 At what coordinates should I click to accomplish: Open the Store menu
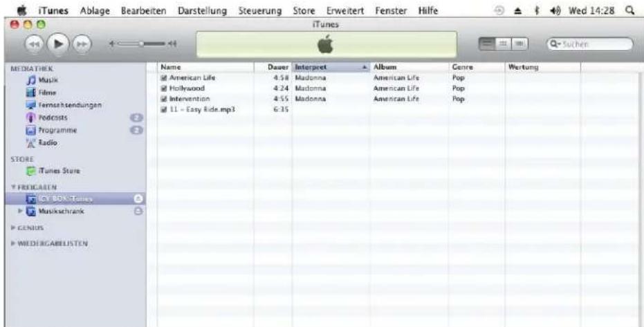304,11
